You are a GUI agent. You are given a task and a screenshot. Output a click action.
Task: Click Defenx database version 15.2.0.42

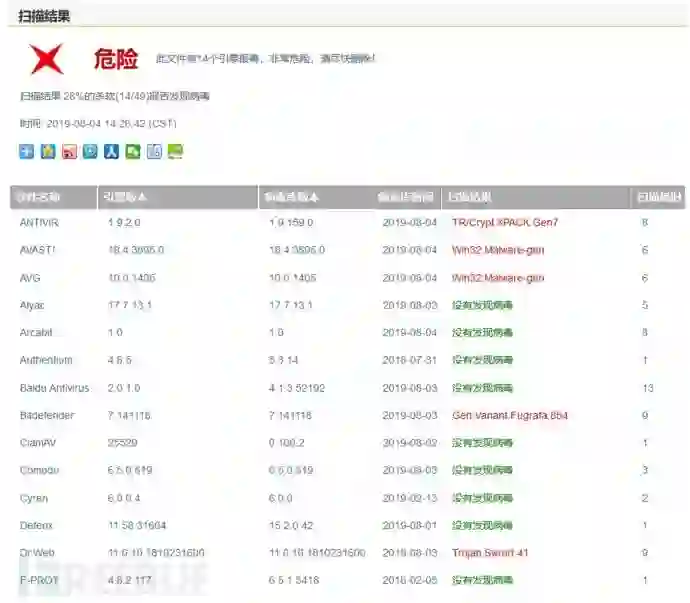pos(291,525)
